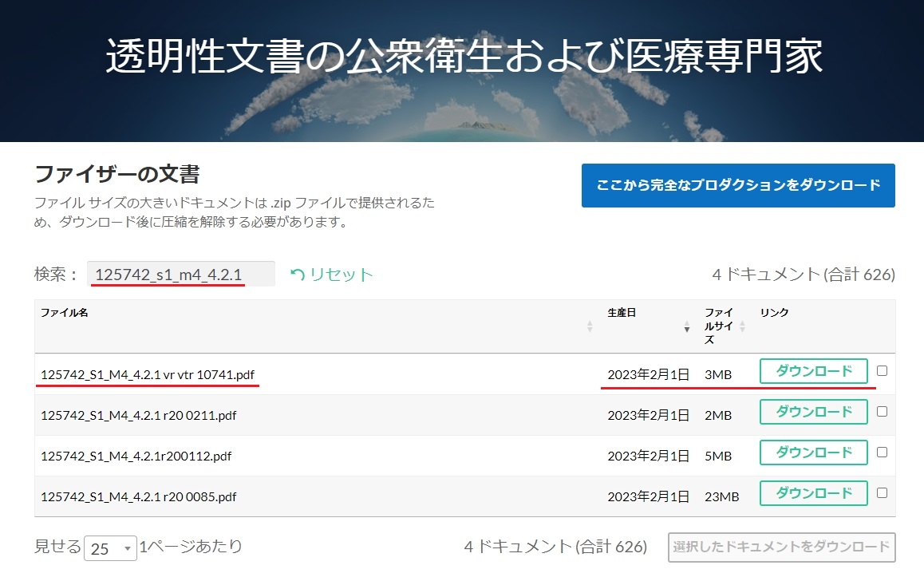Check the box for r20 0211.pdf row

pos(883,411)
